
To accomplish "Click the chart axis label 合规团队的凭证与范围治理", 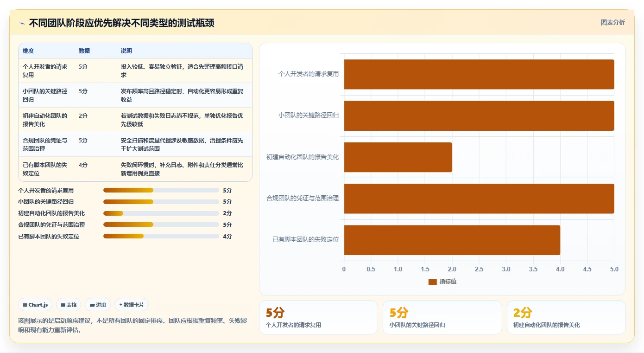I will point(303,198).
